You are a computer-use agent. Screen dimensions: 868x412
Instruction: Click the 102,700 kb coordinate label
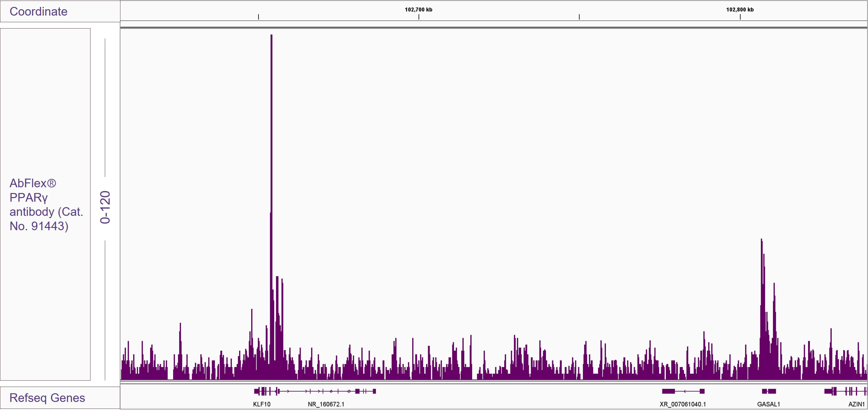pyautogui.click(x=419, y=10)
